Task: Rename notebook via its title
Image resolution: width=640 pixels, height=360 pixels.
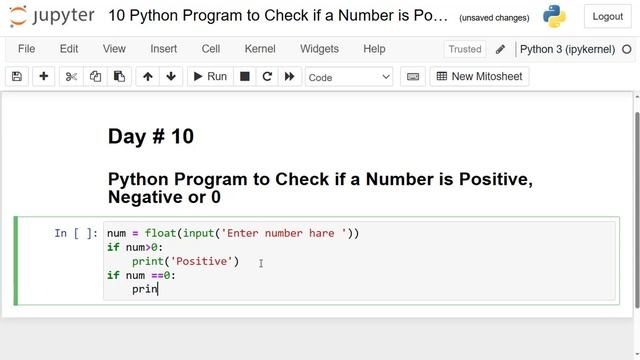Action: click(x=278, y=16)
